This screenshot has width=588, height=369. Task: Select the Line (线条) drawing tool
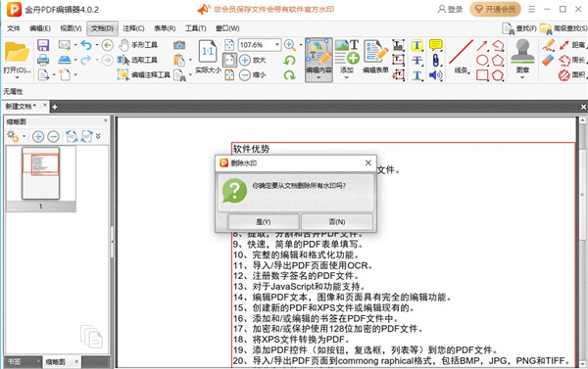pos(462,57)
